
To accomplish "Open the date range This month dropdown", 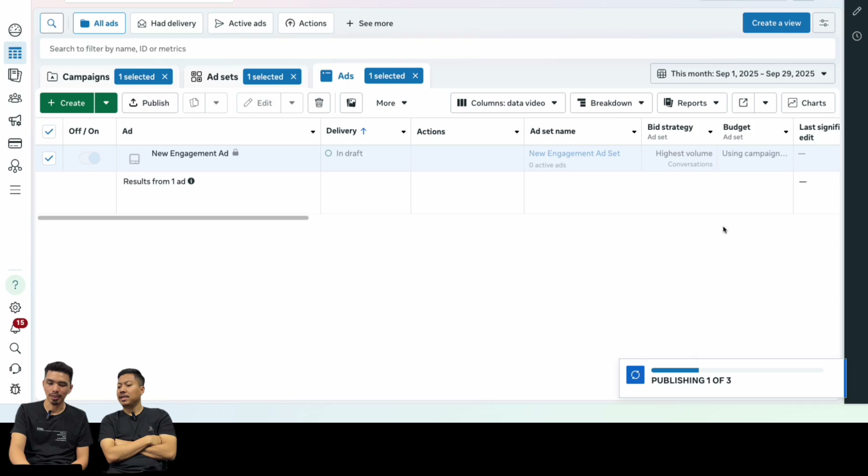I will click(x=742, y=74).
